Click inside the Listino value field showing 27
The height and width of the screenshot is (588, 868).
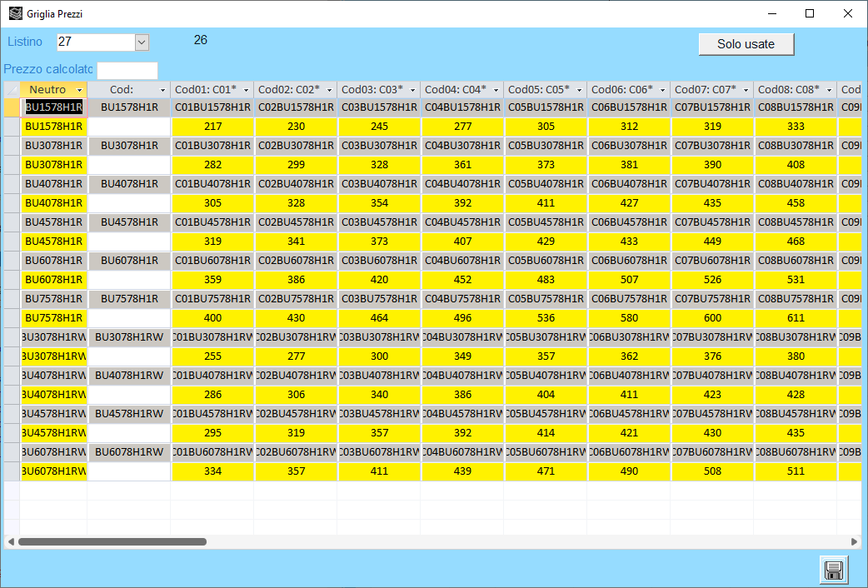[97, 42]
